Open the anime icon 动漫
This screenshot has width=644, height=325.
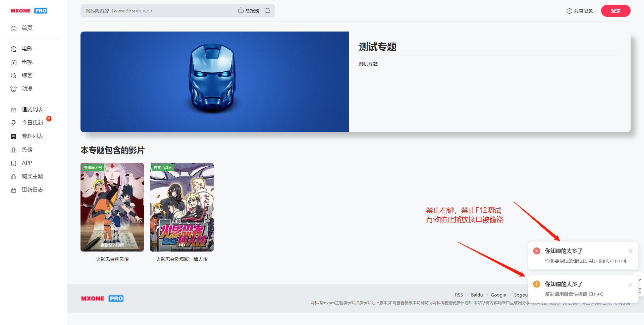(x=14, y=89)
